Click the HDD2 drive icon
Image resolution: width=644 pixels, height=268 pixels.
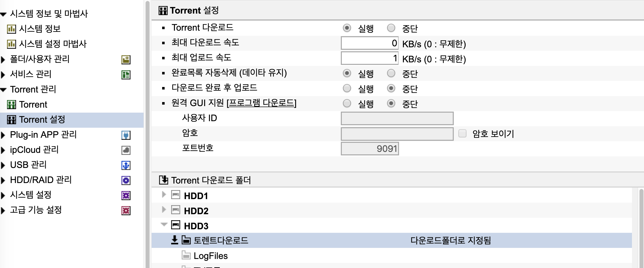176,210
